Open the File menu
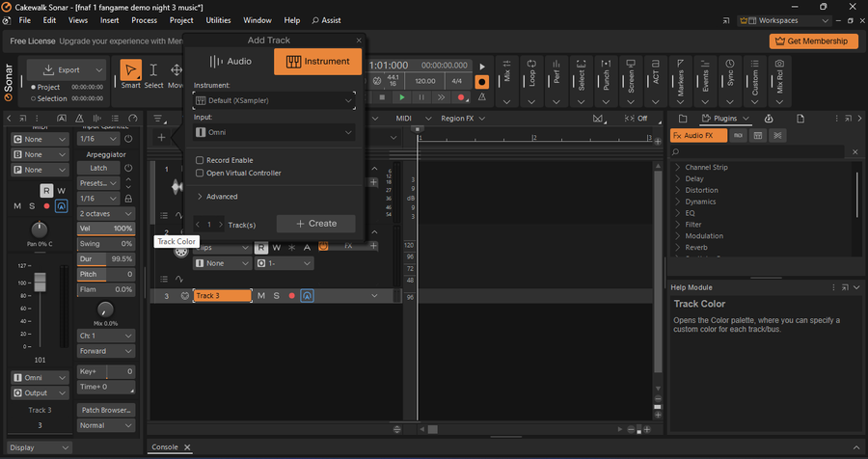 tap(25, 20)
